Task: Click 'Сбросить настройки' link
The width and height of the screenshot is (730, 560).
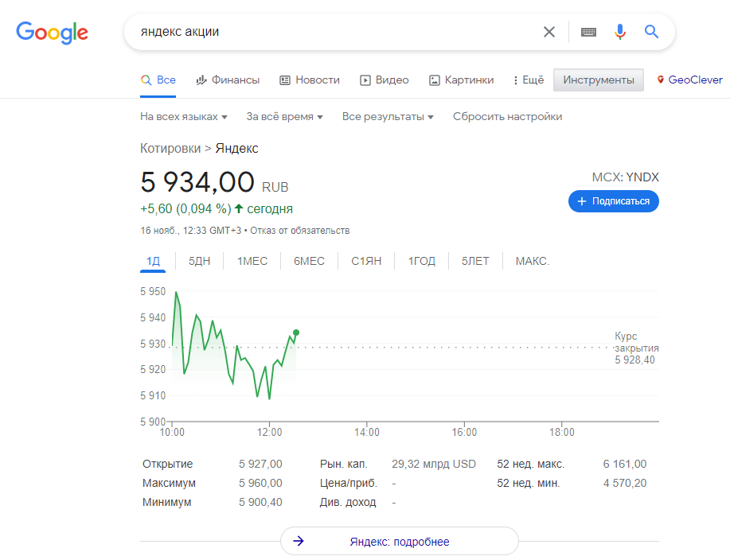Action: pyautogui.click(x=507, y=117)
